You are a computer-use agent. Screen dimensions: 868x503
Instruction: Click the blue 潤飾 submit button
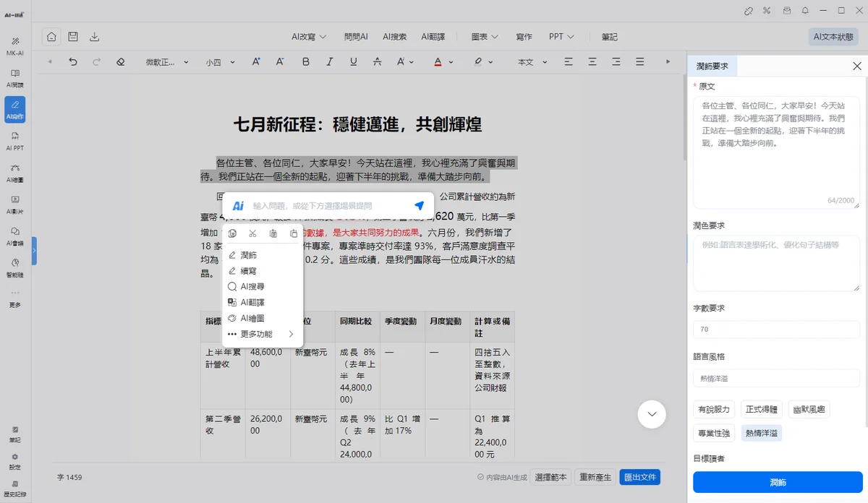tap(778, 482)
